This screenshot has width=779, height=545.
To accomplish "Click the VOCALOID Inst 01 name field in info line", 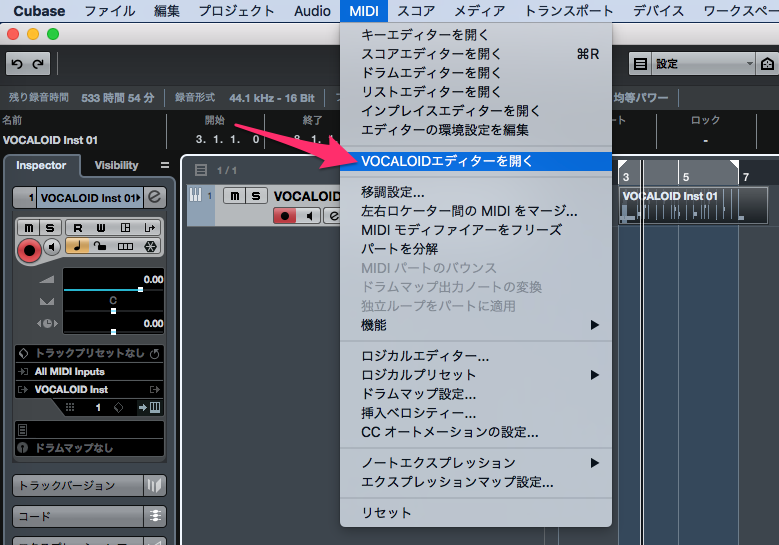I will pyautogui.click(x=50, y=140).
